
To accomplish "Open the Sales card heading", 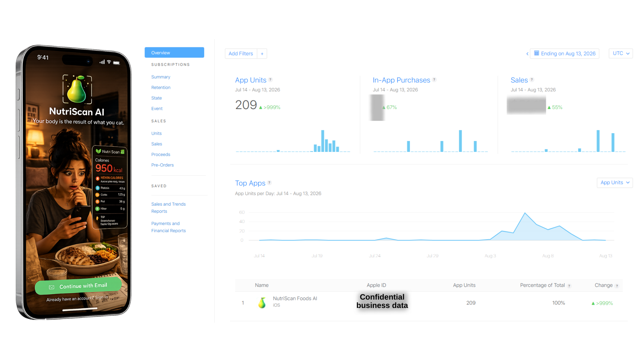I will pyautogui.click(x=519, y=80).
